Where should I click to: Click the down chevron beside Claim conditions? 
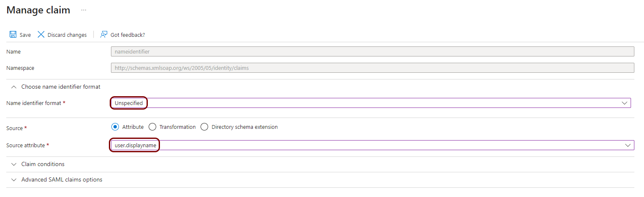[x=14, y=164]
